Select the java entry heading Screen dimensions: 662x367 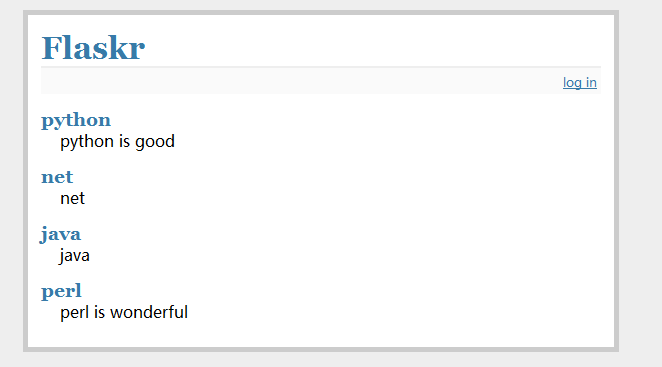pyautogui.click(x=60, y=234)
